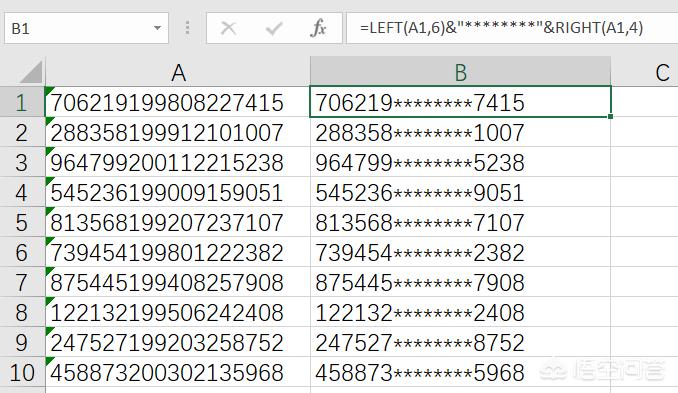Image resolution: width=678 pixels, height=393 pixels.
Task: Click the fill handle of cell B1
Action: [610, 116]
